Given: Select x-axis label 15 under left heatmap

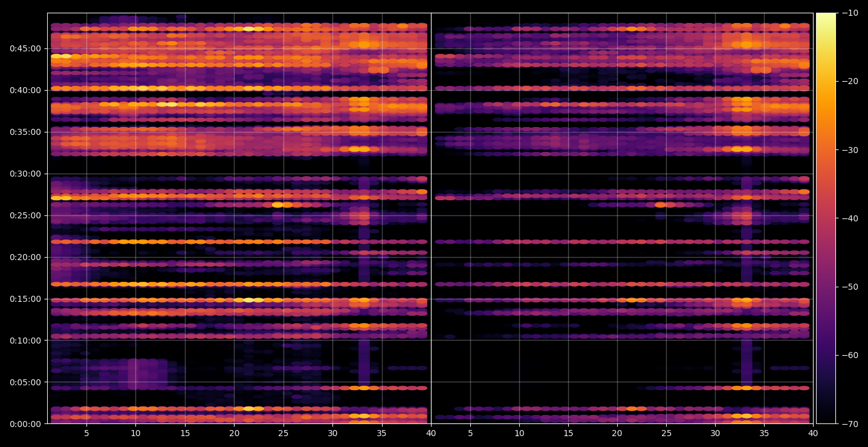Looking at the screenshot, I should tap(185, 433).
